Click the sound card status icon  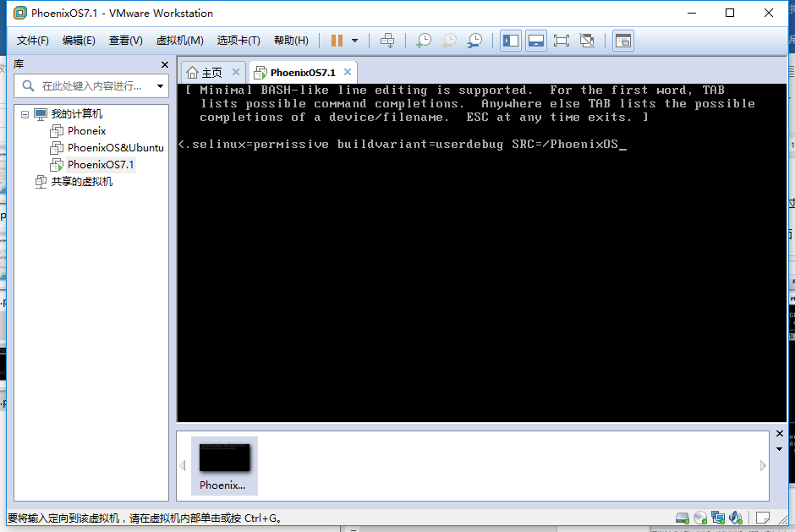pyautogui.click(x=736, y=518)
